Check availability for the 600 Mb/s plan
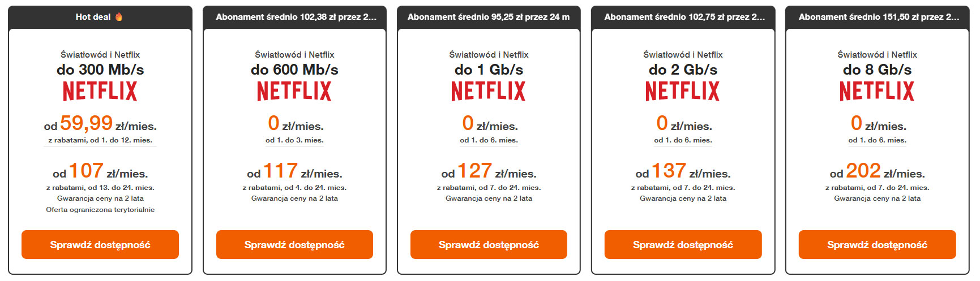This screenshot has height=281, width=980. [294, 245]
